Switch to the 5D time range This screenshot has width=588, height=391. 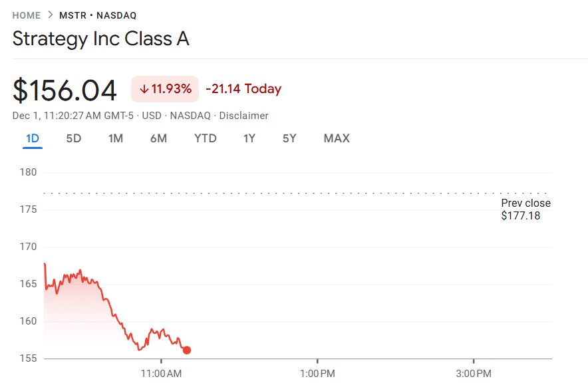73,138
